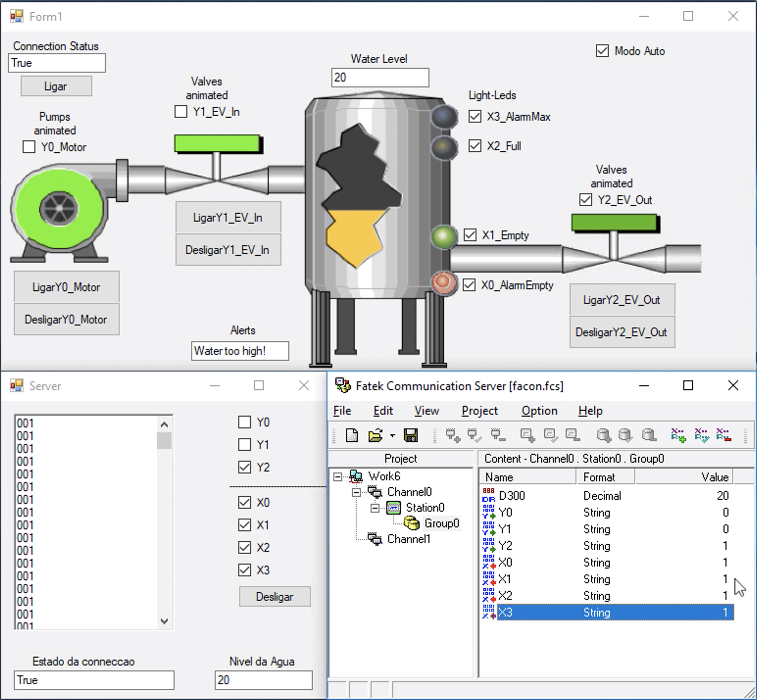757x700 pixels.
Task: Collapse the Channel0 tree node
Action: 356,492
